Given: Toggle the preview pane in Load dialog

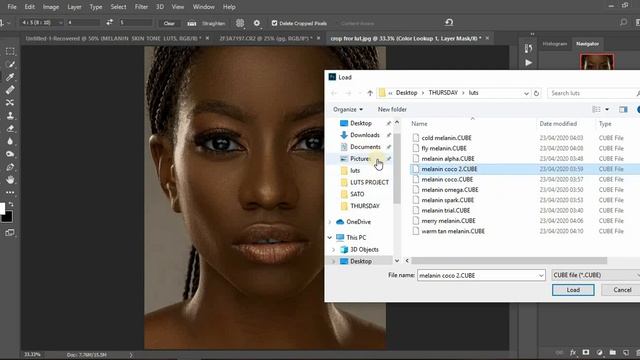Looking at the screenshot, I should point(623,109).
